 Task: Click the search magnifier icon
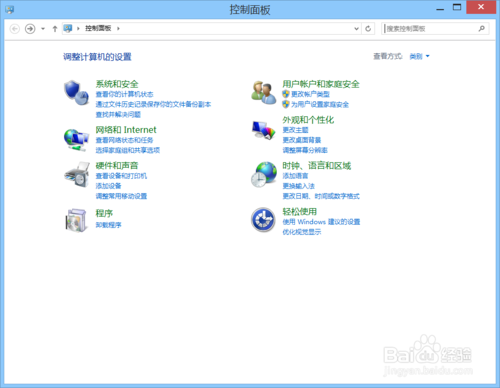coord(482,29)
